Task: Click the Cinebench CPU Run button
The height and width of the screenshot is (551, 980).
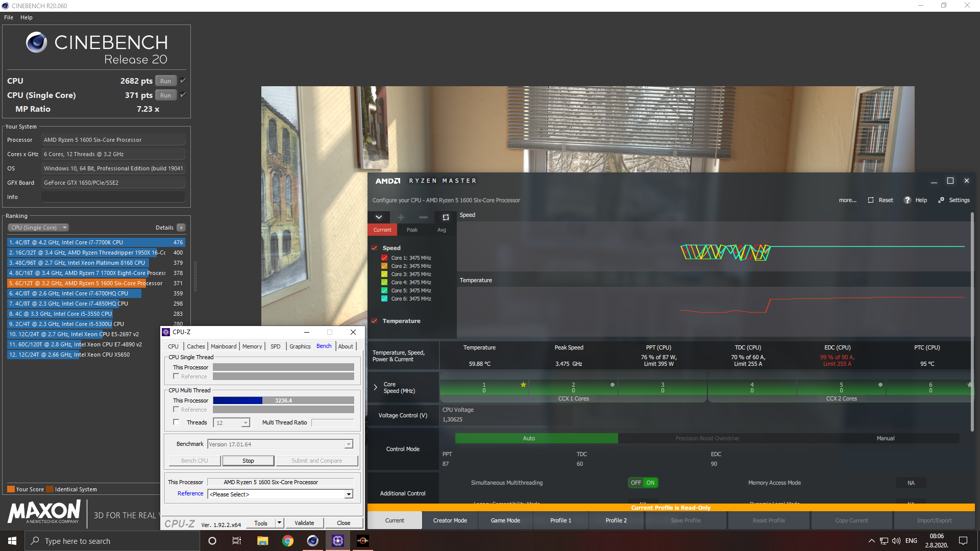Action: 165,82
